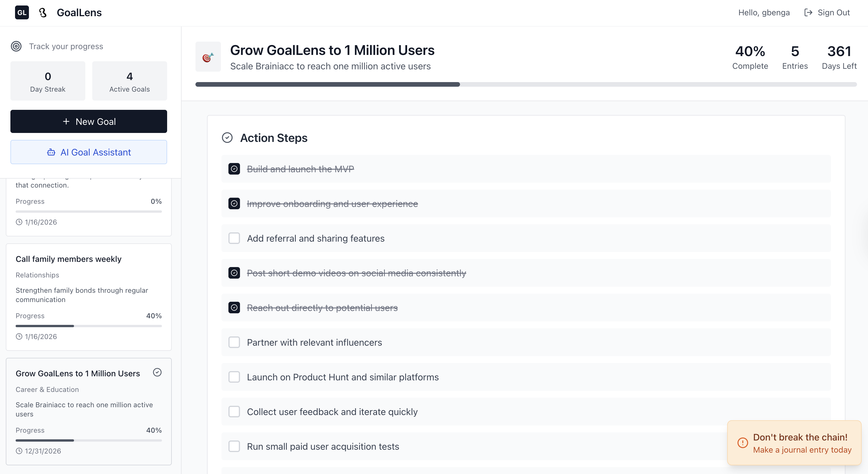Click the Hello, gbenga greeting text
The height and width of the screenshot is (474, 868).
(x=764, y=12)
